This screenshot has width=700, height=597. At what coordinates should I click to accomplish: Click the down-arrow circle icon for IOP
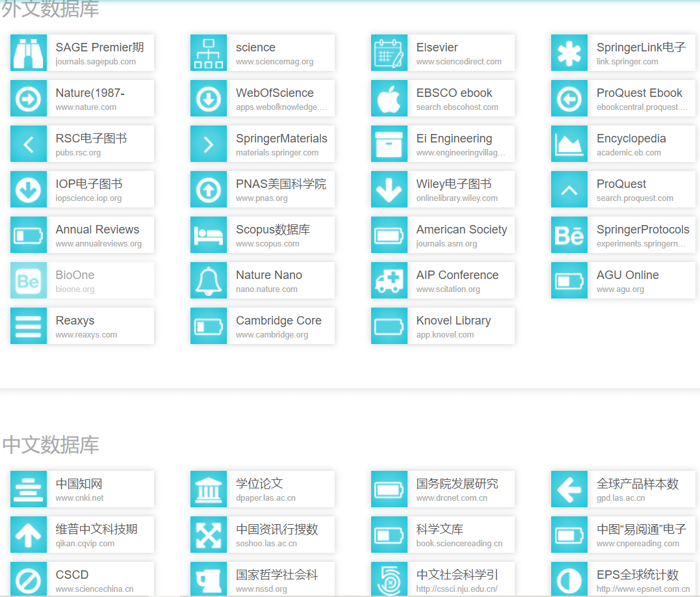point(28,189)
